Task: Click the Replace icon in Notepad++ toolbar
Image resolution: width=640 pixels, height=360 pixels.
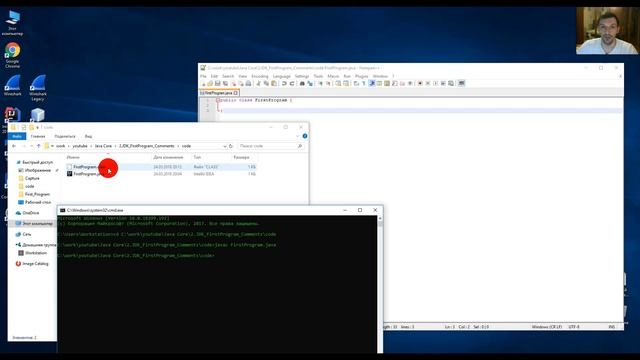Action: (310, 83)
